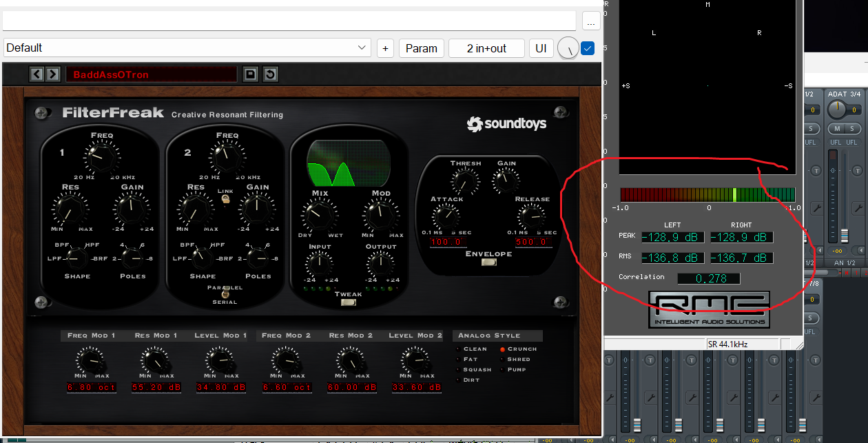Toggle the Link switch between filters
The width and height of the screenshot is (868, 443).
(225, 199)
